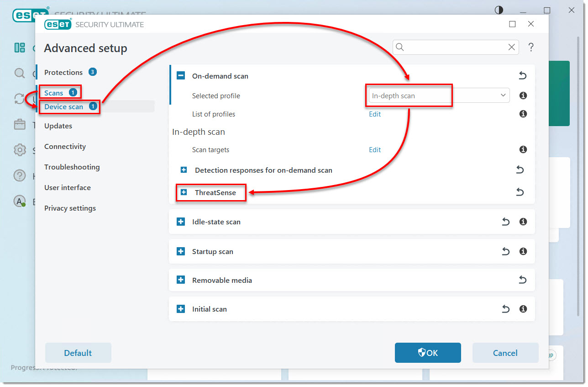
Task: Go to the Updates category
Action: point(58,126)
